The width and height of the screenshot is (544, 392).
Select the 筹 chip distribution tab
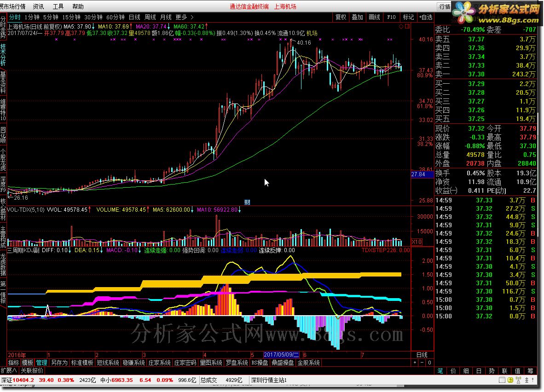(x=531, y=371)
